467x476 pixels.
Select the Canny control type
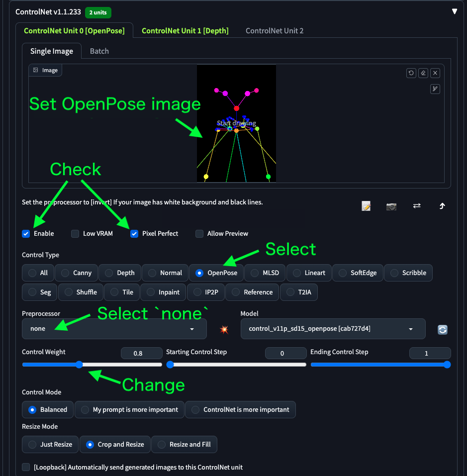tap(76, 273)
